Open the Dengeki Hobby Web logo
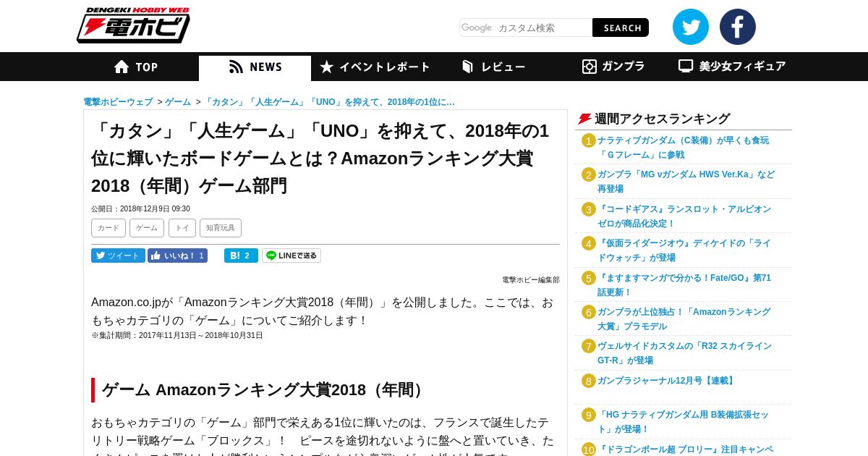This screenshot has height=456, width=868. pyautogui.click(x=134, y=25)
